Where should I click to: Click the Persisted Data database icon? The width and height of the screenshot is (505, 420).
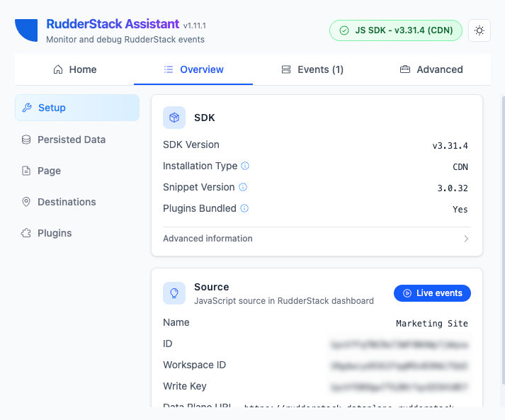26,140
